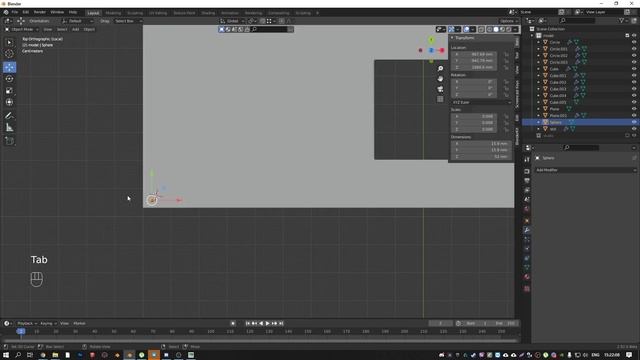This screenshot has width=640, height=360.
Task: Hide the Cube.001 object with its eye icon
Action: pos(634,76)
